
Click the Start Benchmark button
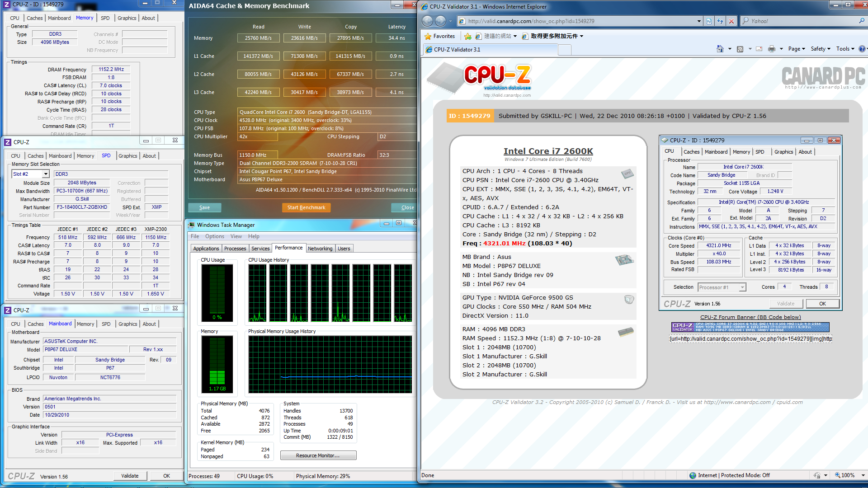tap(306, 207)
